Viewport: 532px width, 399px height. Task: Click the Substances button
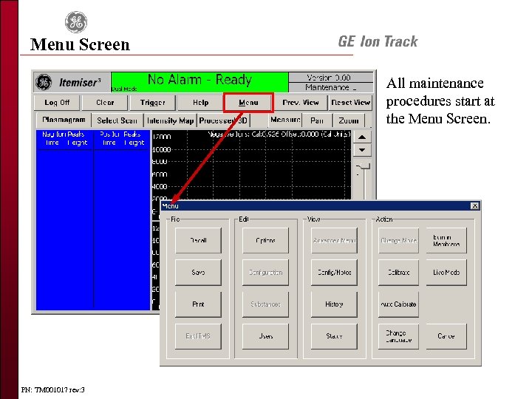point(265,304)
